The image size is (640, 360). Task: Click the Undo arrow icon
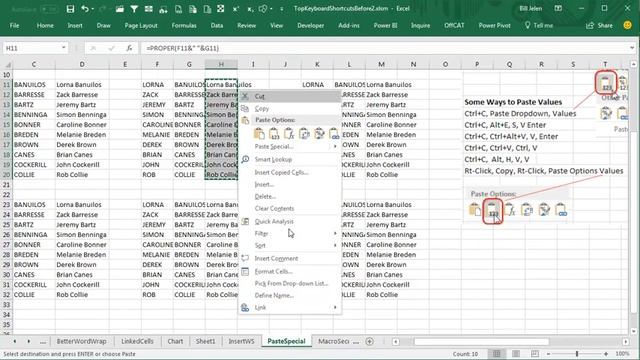(x=84, y=9)
